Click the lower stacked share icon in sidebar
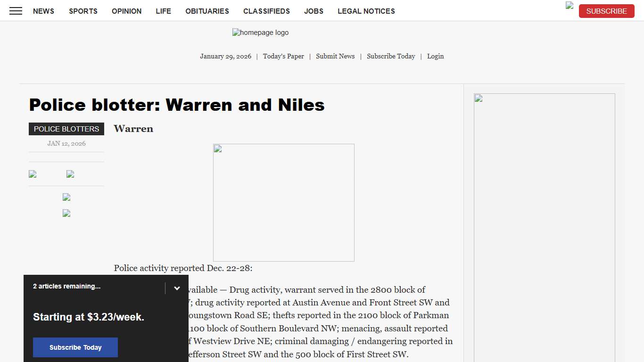The image size is (644, 362). [66, 213]
